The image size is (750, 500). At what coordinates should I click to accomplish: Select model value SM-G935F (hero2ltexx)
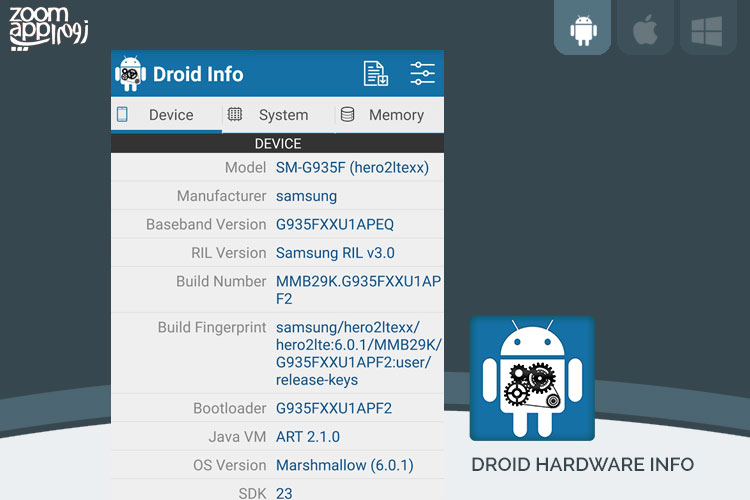[x=352, y=167]
